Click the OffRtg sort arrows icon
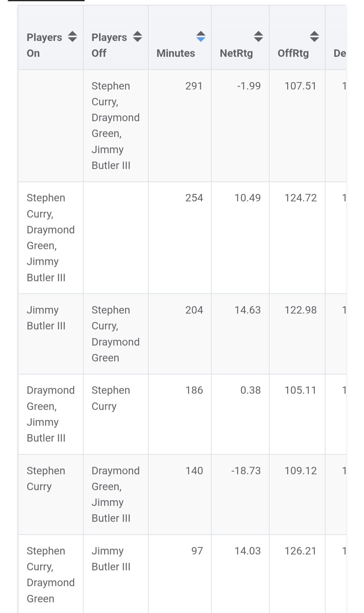The image size is (364, 613). coord(314,36)
